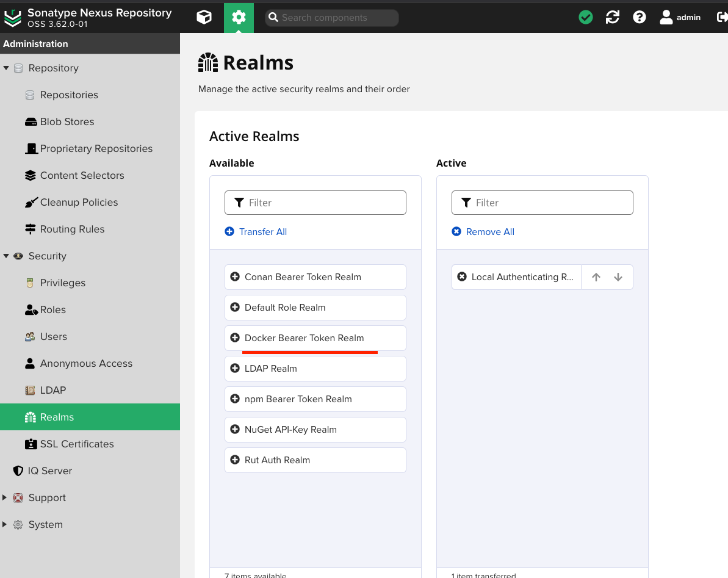Screen dimensions: 728x578
Task: Expand the Support tree section
Action: click(x=5, y=498)
